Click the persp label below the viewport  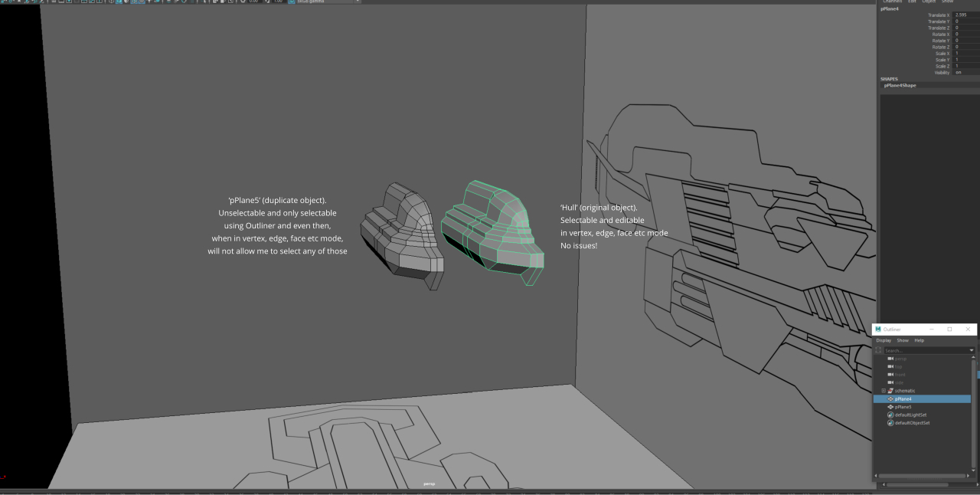(x=430, y=484)
